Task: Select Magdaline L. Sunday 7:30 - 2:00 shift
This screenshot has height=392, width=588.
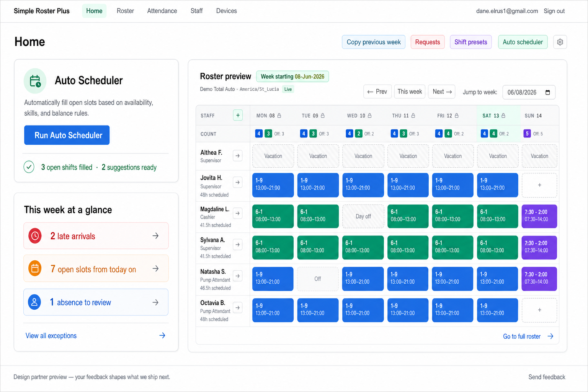Action: (x=539, y=216)
